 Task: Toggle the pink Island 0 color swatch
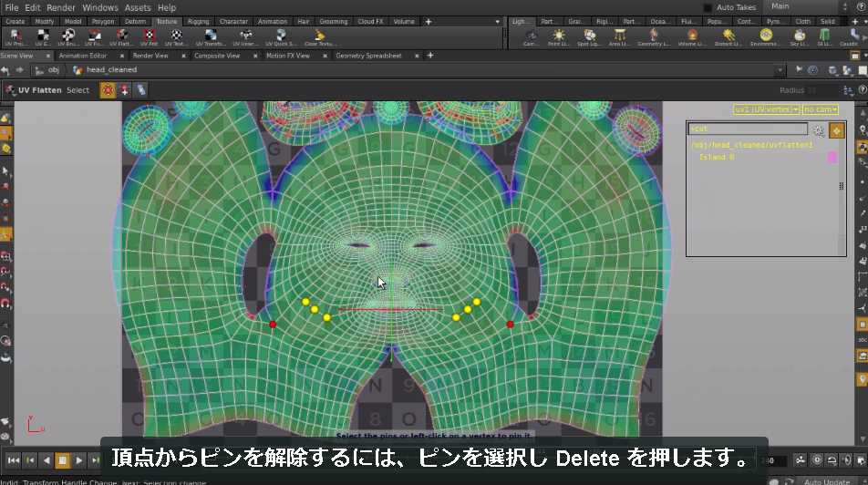[x=832, y=157]
